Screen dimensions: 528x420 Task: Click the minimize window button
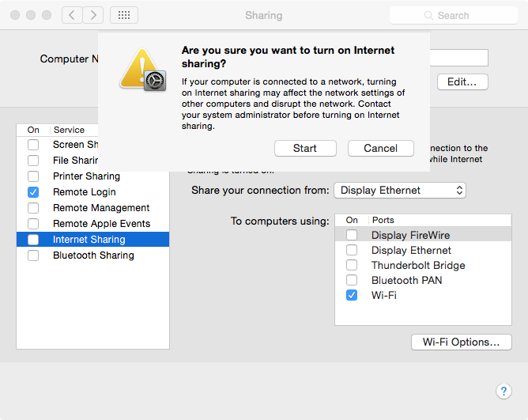[x=31, y=15]
